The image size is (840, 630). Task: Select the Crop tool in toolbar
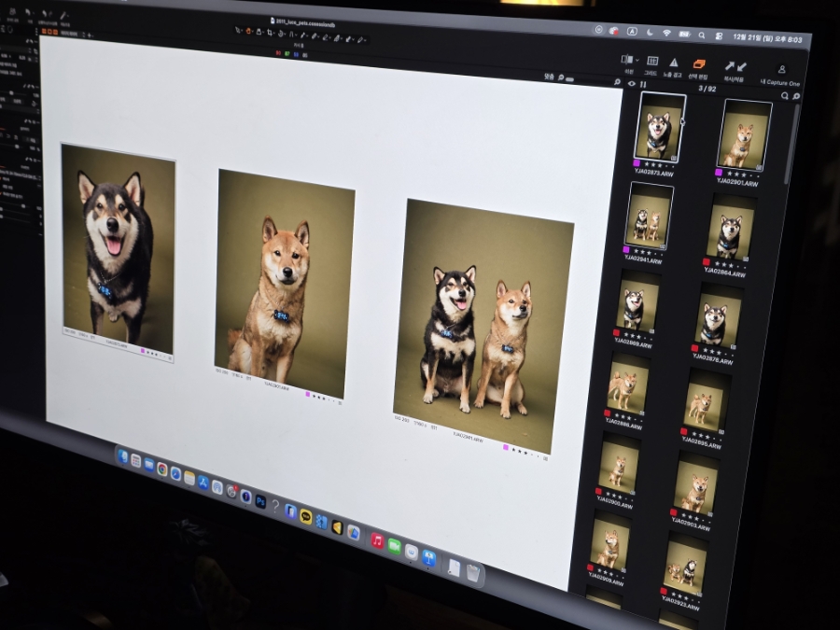pos(270,33)
